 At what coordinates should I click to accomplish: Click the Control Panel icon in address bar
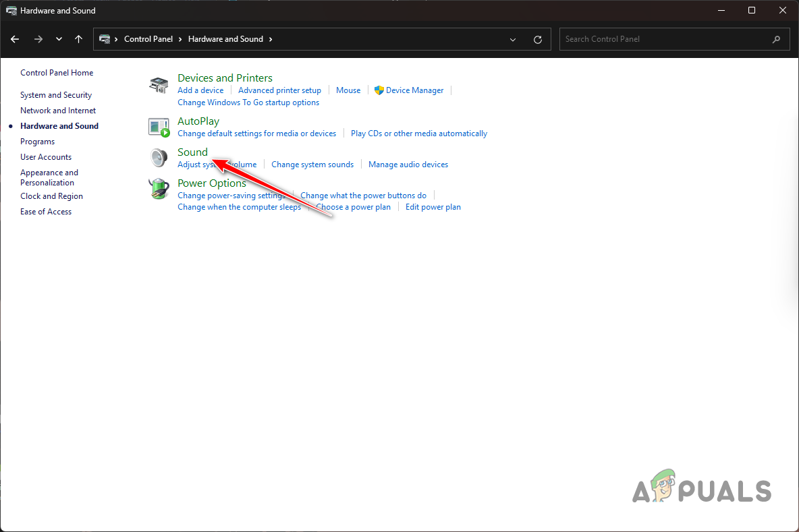[x=105, y=39]
